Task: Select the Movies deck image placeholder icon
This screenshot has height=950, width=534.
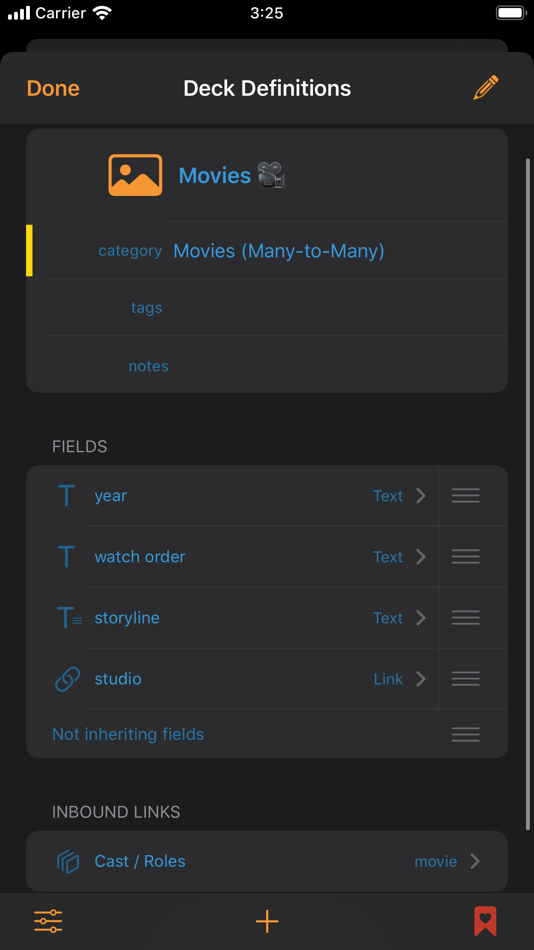Action: pyautogui.click(x=135, y=175)
